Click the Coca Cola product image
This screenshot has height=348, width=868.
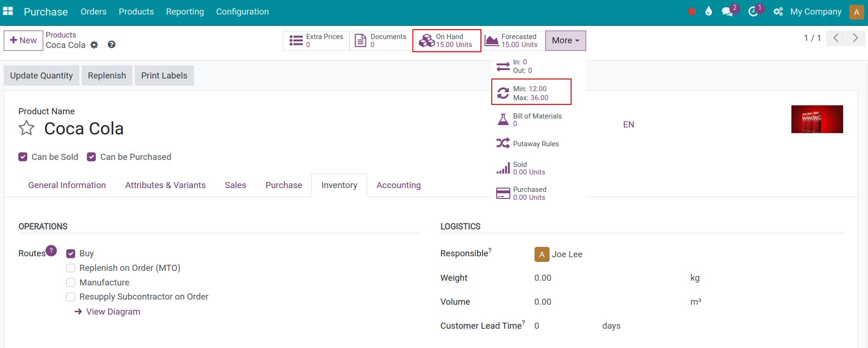pyautogui.click(x=817, y=119)
